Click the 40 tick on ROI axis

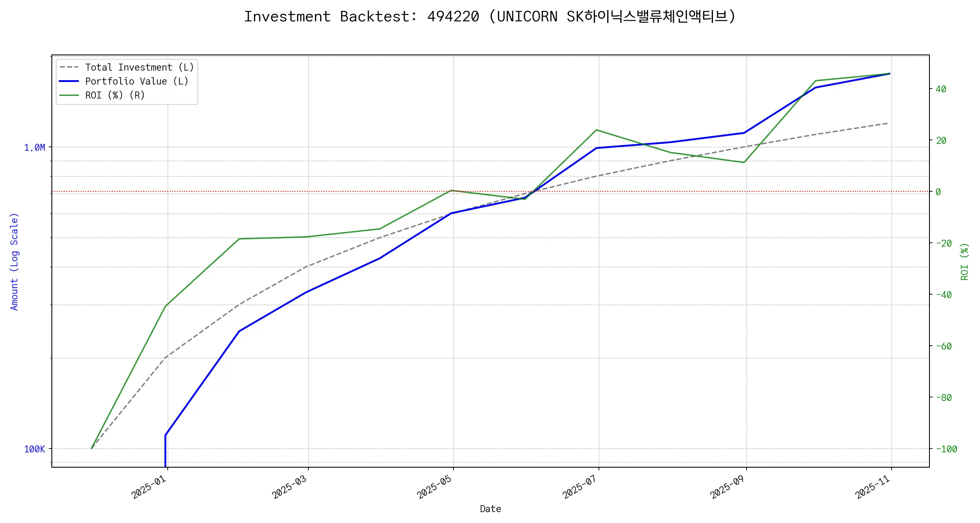click(x=941, y=89)
